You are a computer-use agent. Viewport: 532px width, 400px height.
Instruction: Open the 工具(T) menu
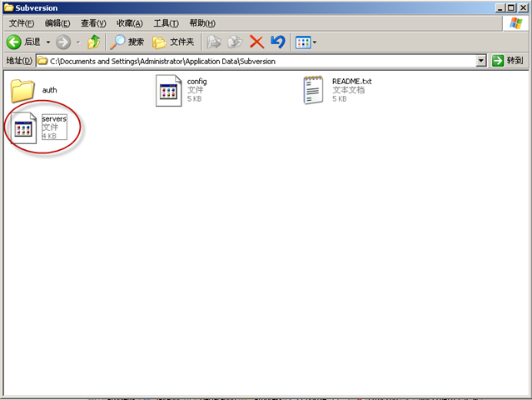click(167, 23)
